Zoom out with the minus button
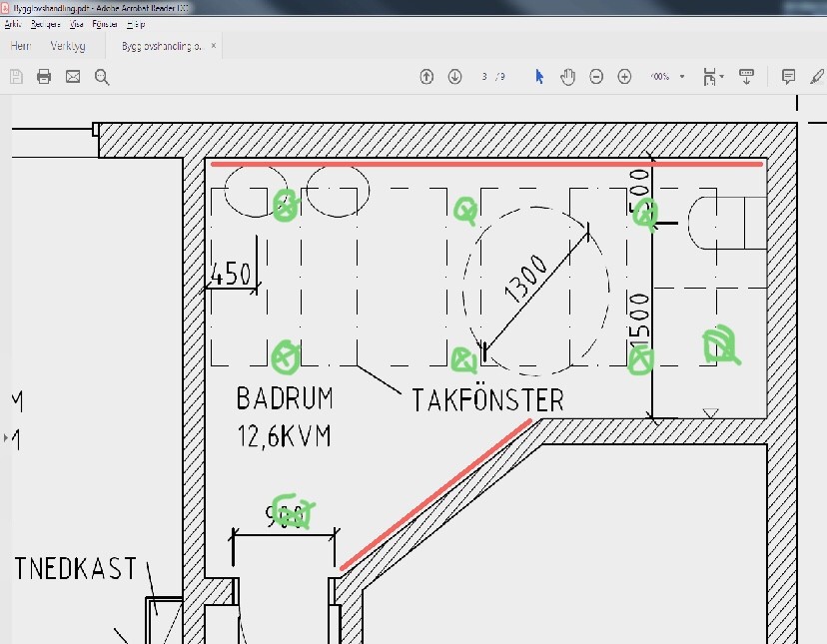 pyautogui.click(x=596, y=77)
